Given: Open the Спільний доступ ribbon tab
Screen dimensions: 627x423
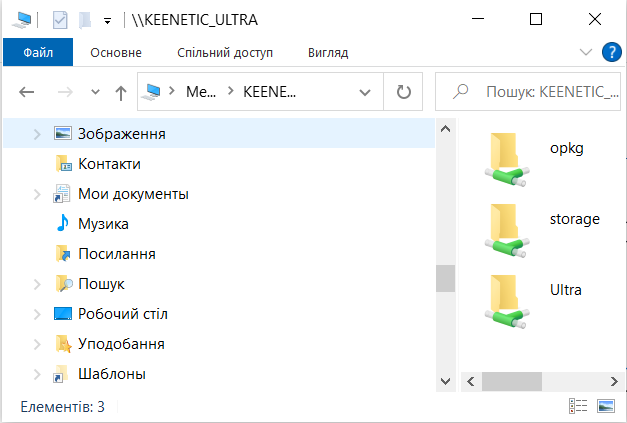Looking at the screenshot, I should click(225, 52).
